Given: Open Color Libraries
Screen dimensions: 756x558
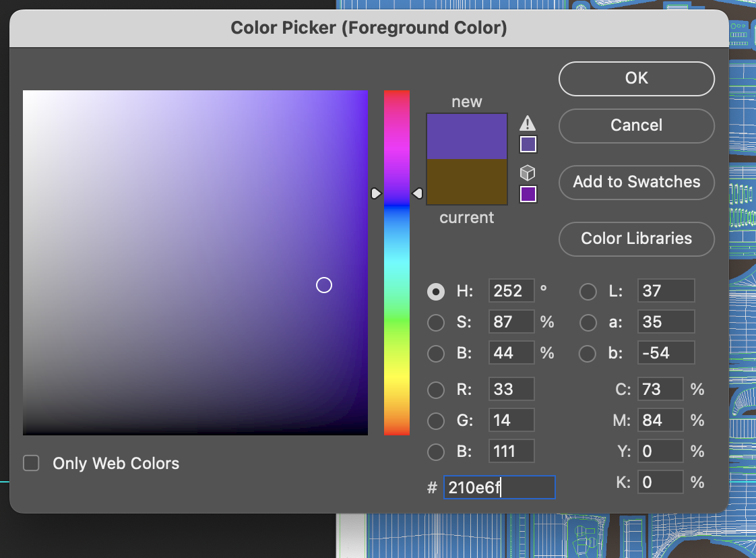Looking at the screenshot, I should tap(637, 239).
